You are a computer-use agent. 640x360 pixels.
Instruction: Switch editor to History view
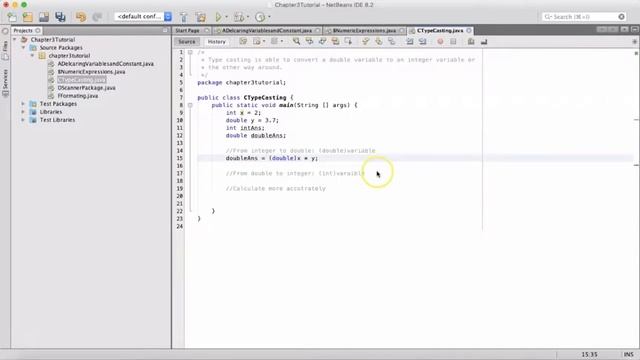[216, 42]
